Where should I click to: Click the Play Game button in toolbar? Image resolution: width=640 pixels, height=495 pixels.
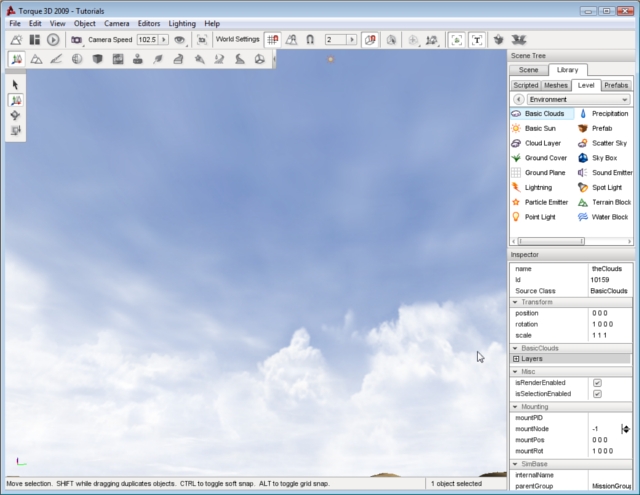(53, 39)
